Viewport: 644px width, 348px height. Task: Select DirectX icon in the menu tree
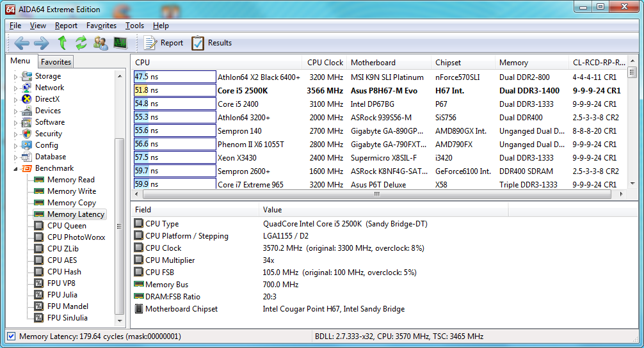click(27, 99)
